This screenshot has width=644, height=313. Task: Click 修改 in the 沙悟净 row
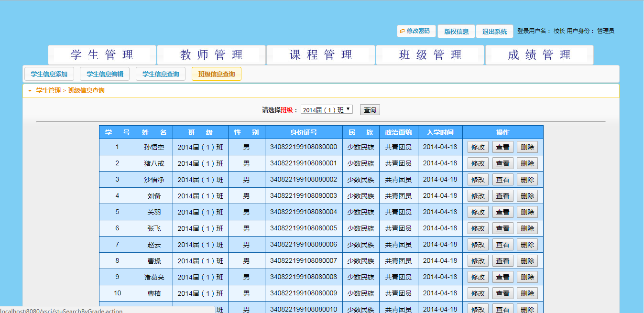[478, 180]
